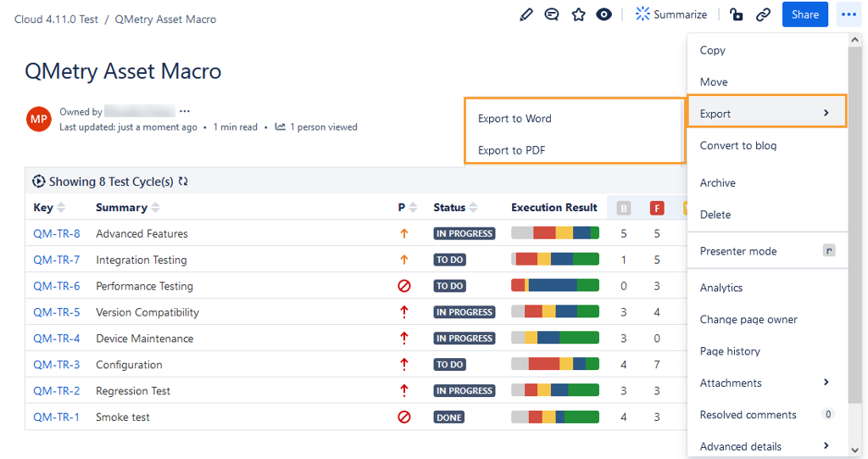
Task: Click the 1 person viewed analytics
Action: (x=316, y=127)
